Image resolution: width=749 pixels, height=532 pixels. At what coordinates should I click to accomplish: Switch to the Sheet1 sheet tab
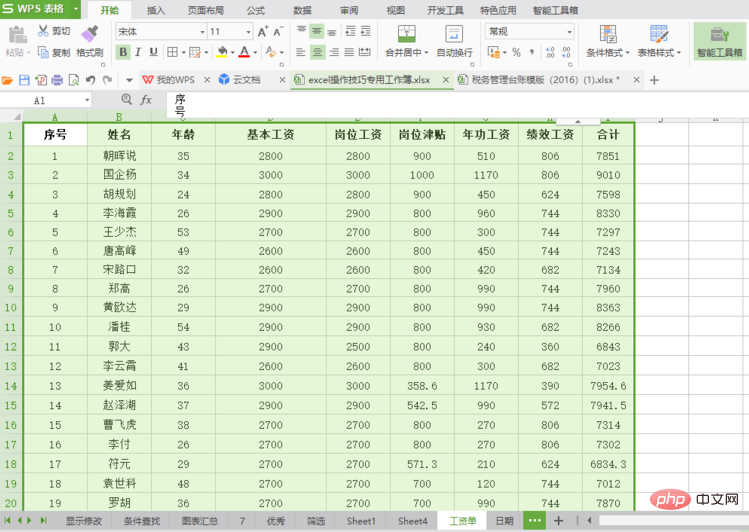pos(361,521)
